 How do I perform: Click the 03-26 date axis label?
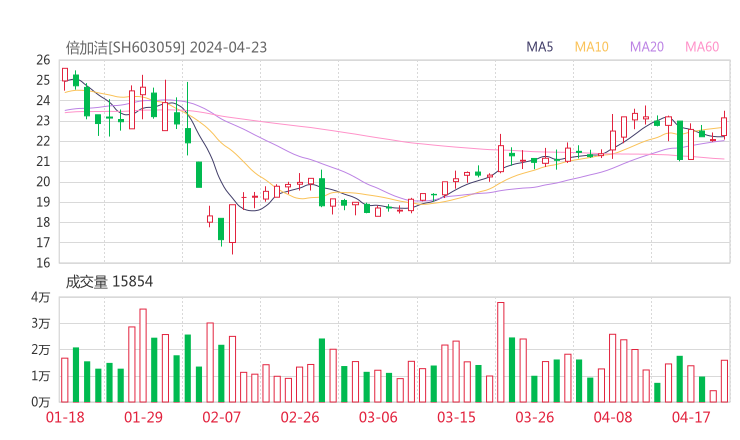point(535,417)
